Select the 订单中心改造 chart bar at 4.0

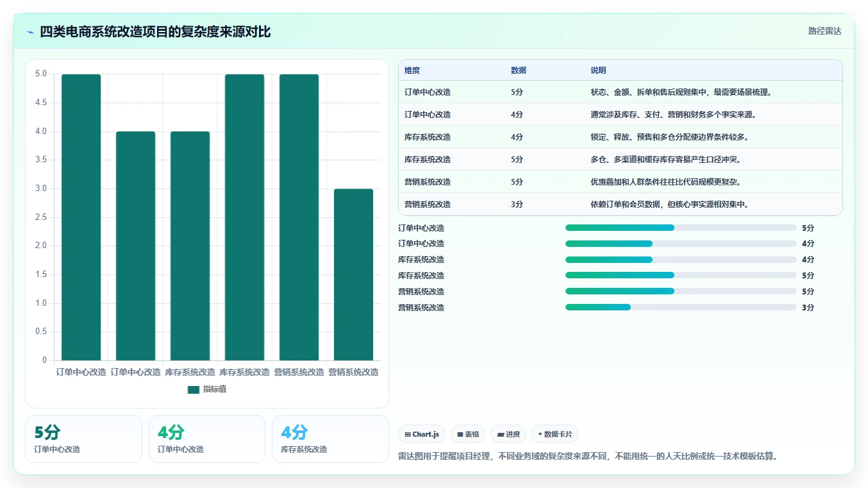pyautogui.click(x=135, y=246)
